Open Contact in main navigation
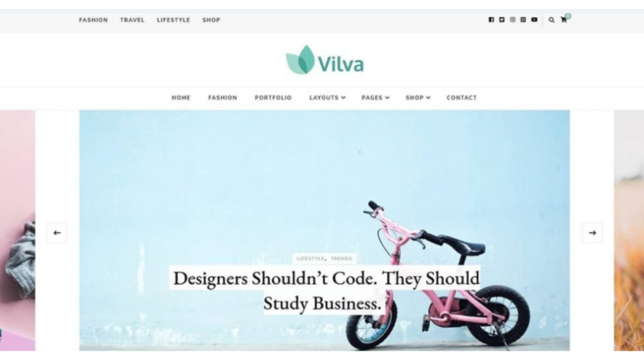 pyautogui.click(x=462, y=97)
